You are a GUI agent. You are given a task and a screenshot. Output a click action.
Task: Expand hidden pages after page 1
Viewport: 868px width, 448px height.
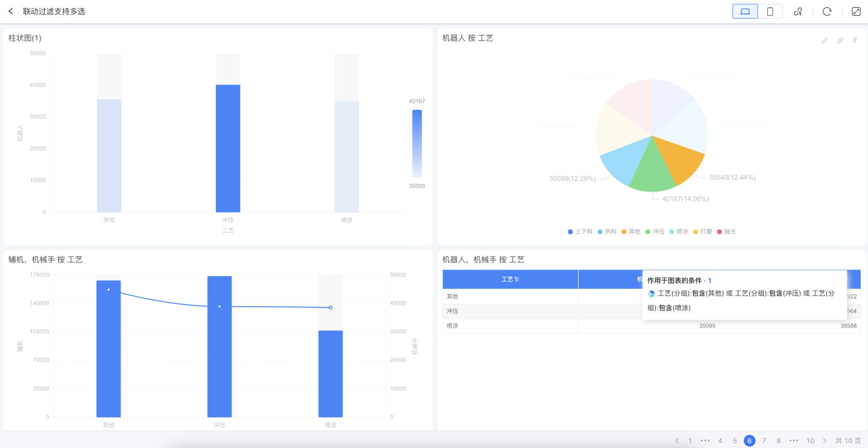705,441
